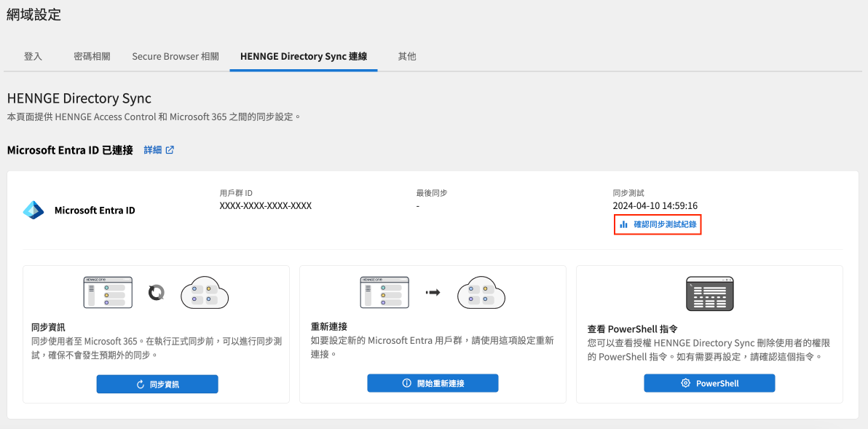Click the circular sync arrows illustration icon

point(156,292)
